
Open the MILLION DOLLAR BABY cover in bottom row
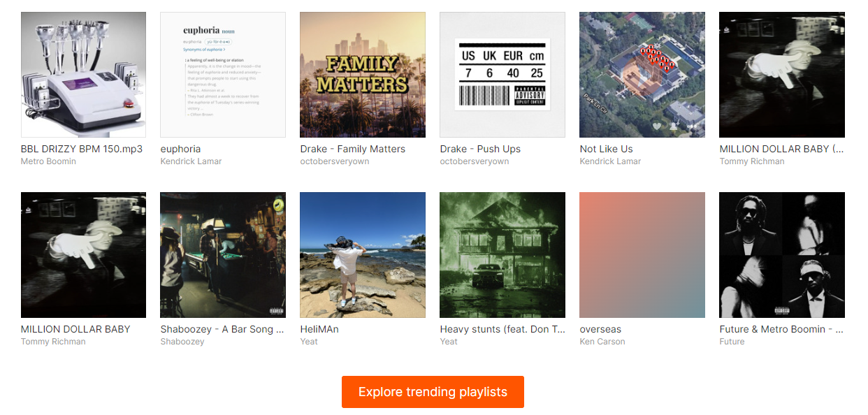tap(83, 255)
